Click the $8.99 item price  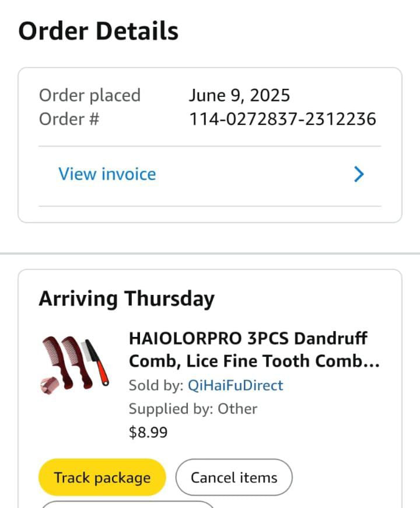point(148,433)
